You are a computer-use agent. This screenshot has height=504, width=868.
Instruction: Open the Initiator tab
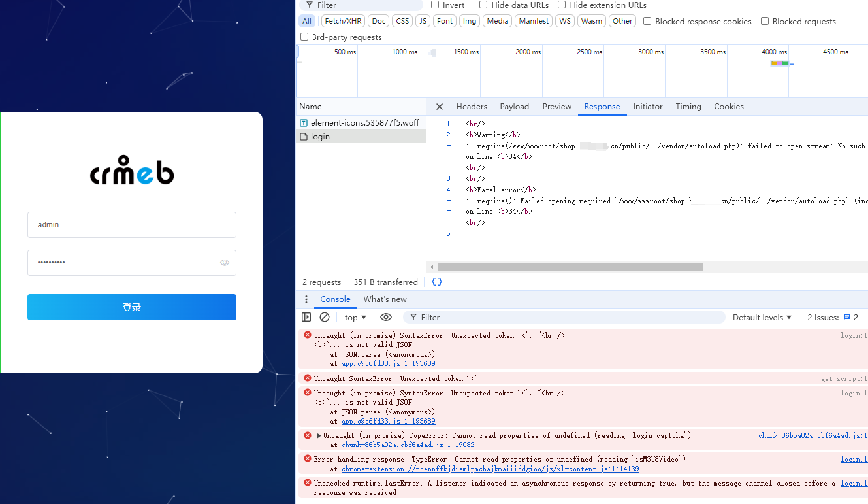pos(648,107)
